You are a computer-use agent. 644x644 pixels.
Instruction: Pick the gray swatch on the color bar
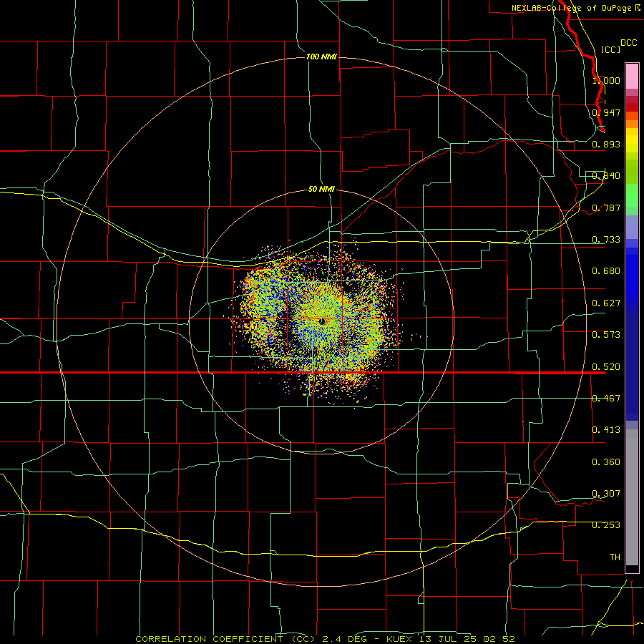coord(632,497)
